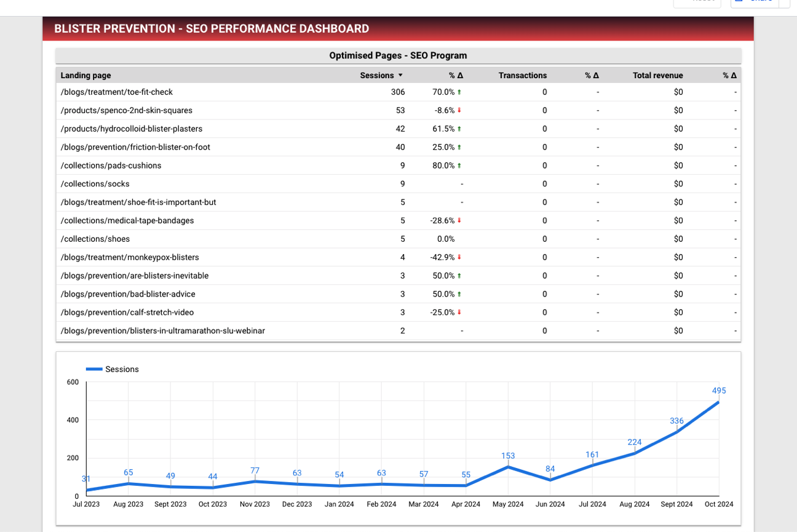Click the May 2024 data point labeled 153
Screen dimensions: 797x532
[x=508, y=467]
